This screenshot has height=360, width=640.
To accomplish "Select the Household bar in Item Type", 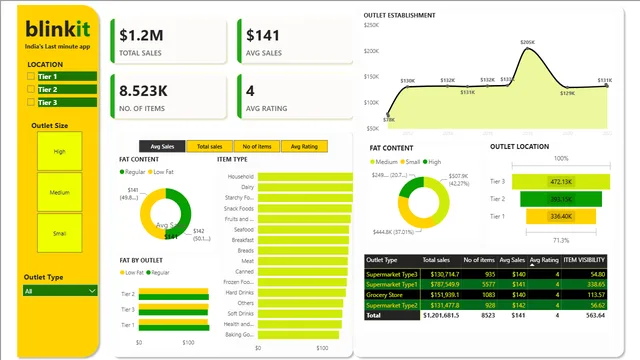I will coord(305,176).
